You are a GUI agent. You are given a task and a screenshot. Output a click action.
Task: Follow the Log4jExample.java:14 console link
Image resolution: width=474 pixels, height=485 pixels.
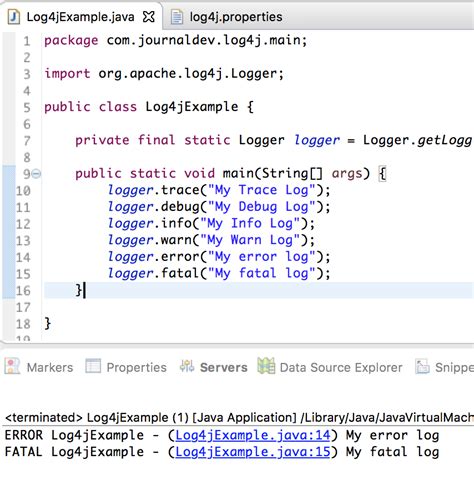253,435
